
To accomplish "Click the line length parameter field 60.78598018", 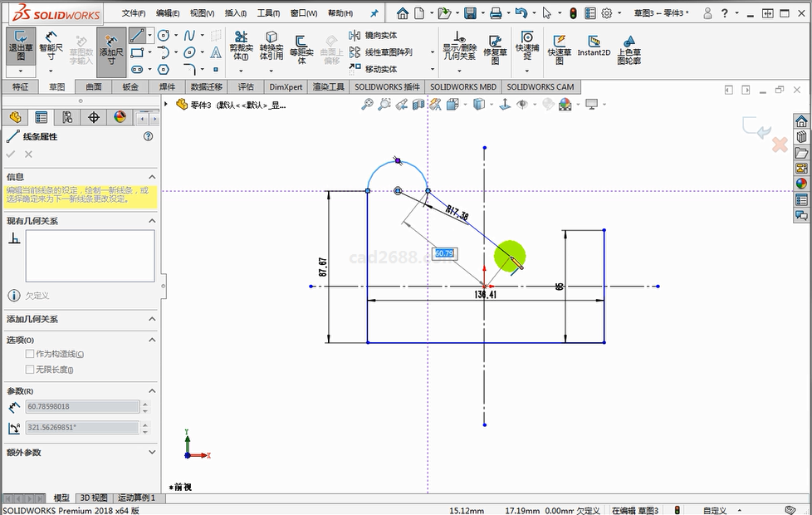I will [x=81, y=407].
